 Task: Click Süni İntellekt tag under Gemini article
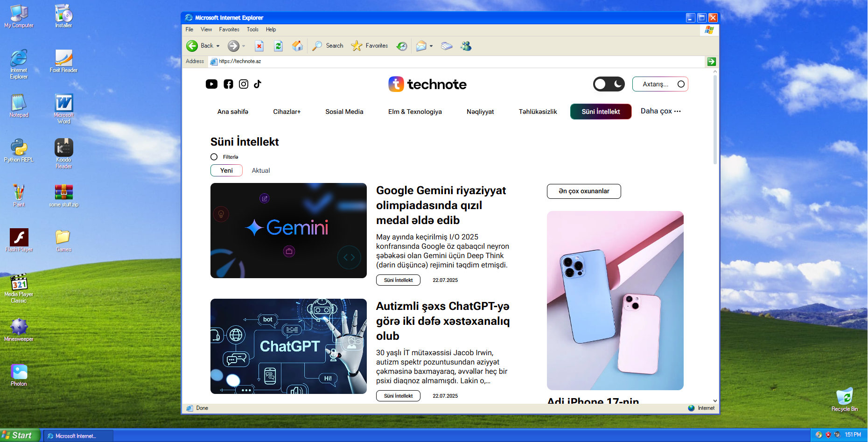coord(398,280)
